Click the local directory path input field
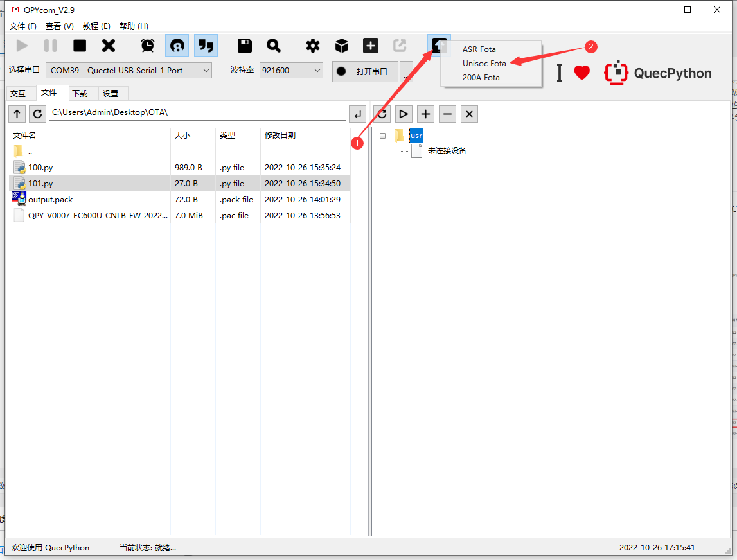 coord(197,113)
